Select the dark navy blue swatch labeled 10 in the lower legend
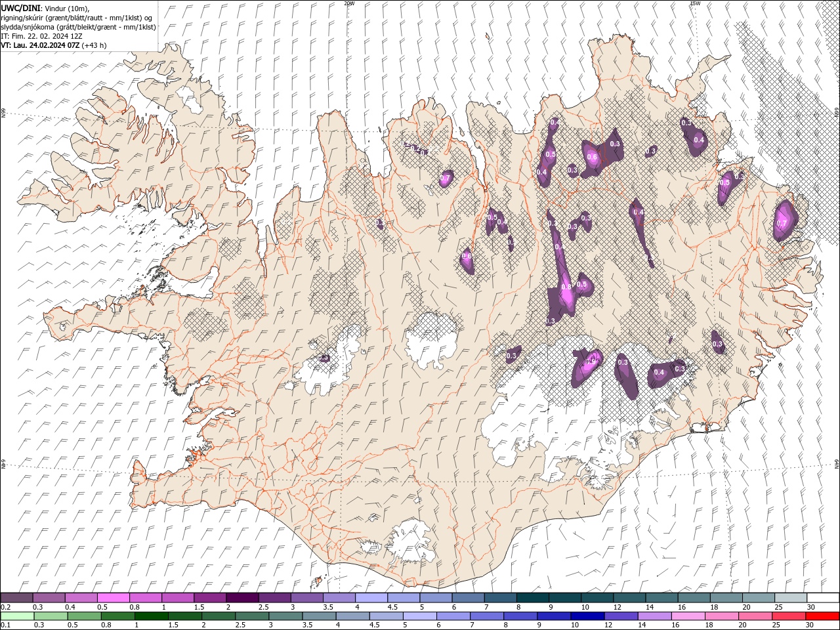 click(587, 616)
